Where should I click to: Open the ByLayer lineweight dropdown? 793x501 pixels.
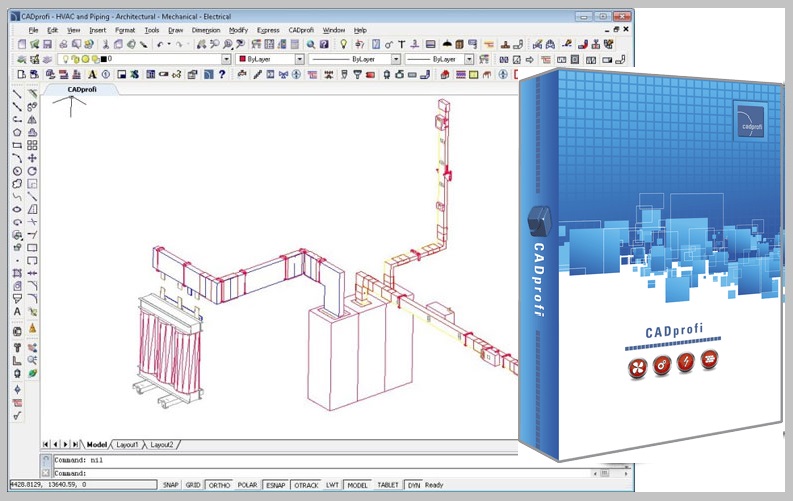tap(469, 59)
